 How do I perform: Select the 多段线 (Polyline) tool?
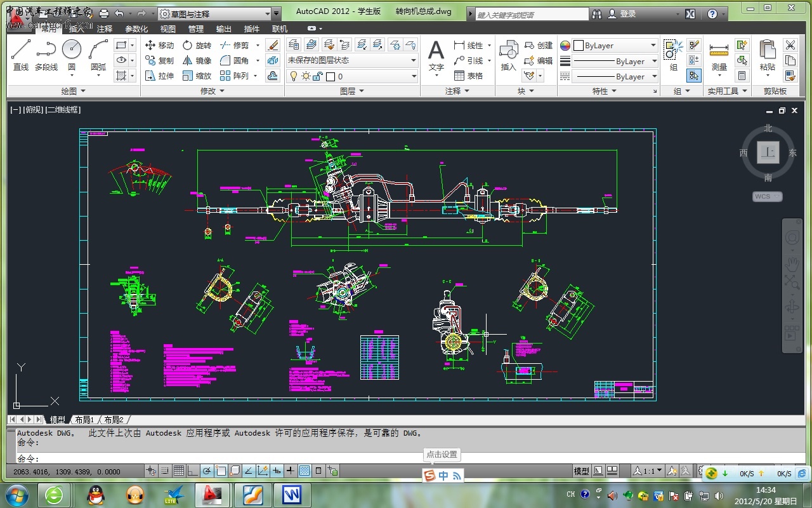(x=46, y=55)
